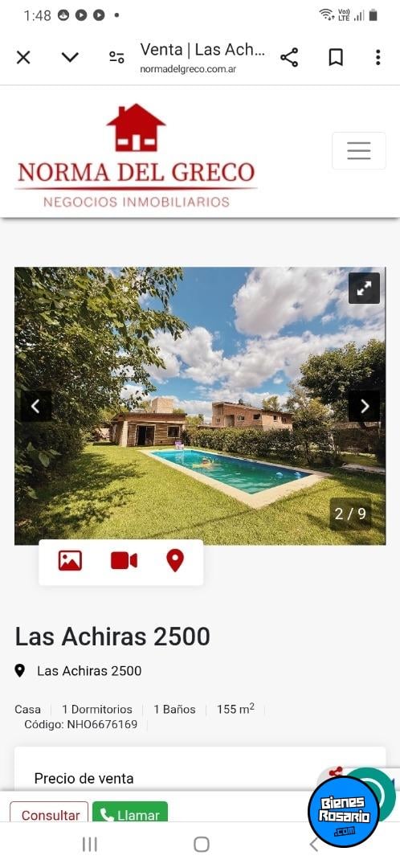Open the map location pin tab
The height and width of the screenshot is (868, 400).
point(175,561)
